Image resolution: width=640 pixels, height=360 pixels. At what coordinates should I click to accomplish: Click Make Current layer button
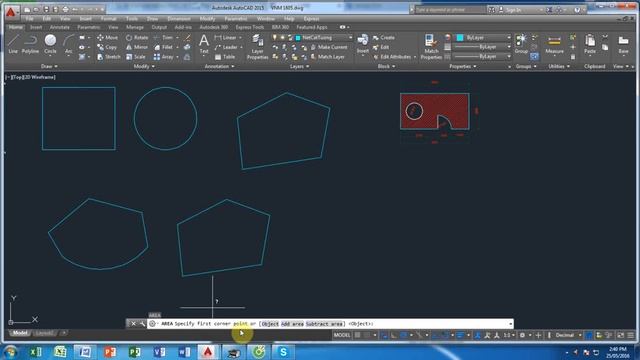pos(329,47)
